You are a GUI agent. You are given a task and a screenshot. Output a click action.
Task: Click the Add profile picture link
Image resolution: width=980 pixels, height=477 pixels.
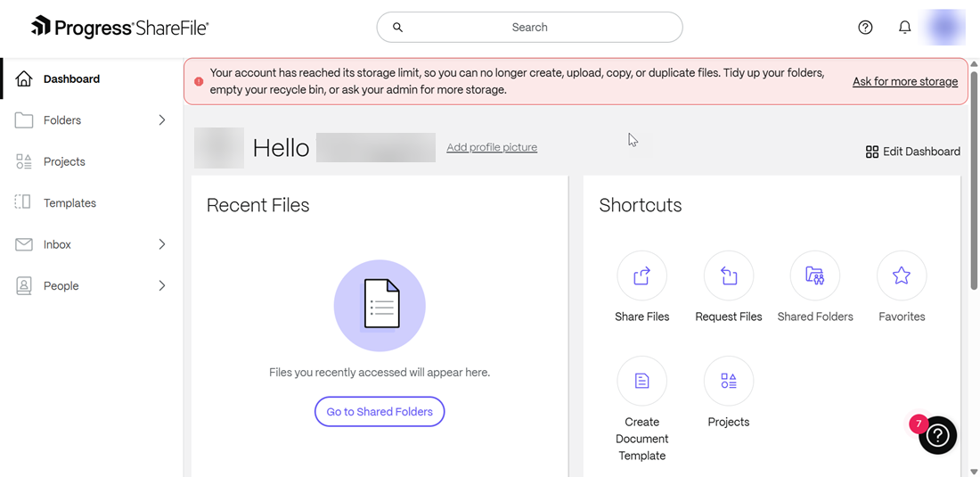click(x=492, y=147)
